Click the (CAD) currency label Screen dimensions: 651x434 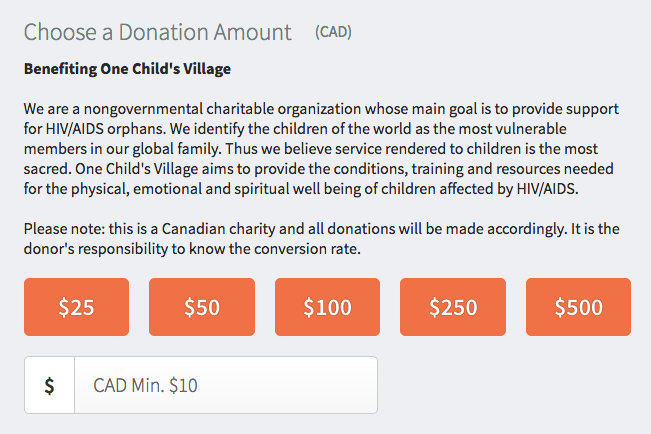333,32
